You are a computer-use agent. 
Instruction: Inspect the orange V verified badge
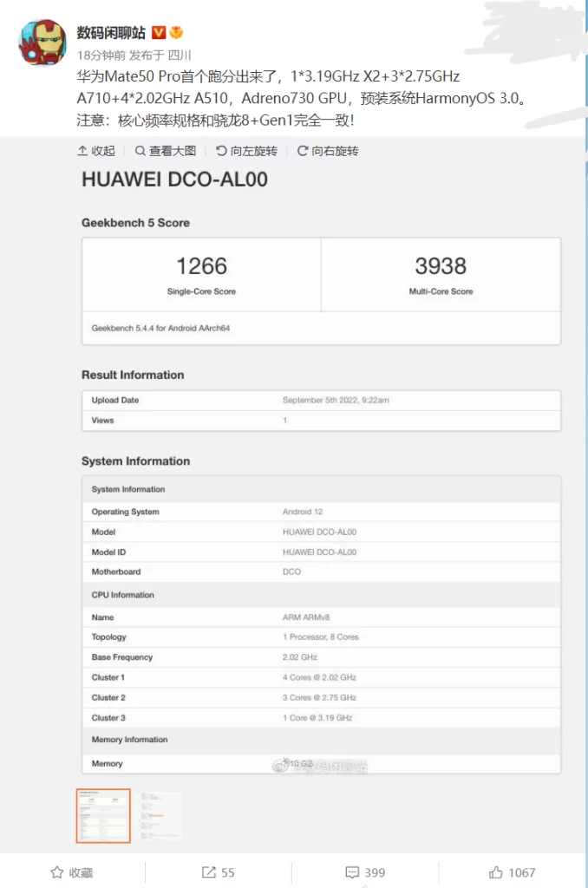pos(159,33)
